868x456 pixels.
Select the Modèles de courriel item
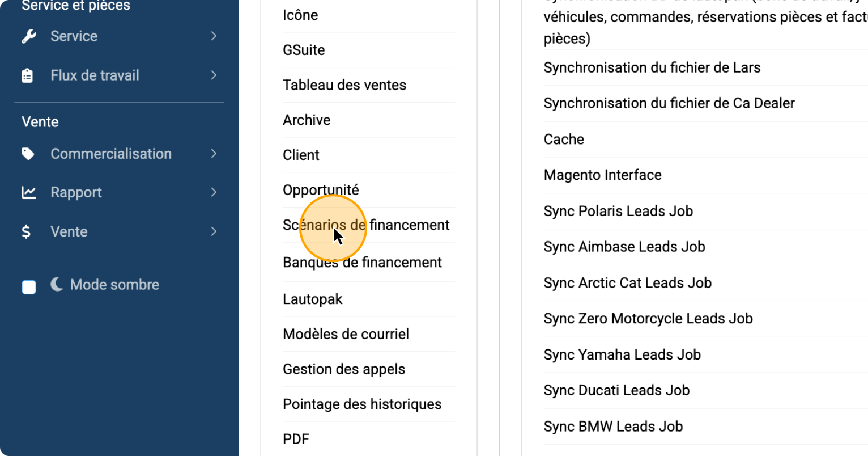click(x=346, y=334)
